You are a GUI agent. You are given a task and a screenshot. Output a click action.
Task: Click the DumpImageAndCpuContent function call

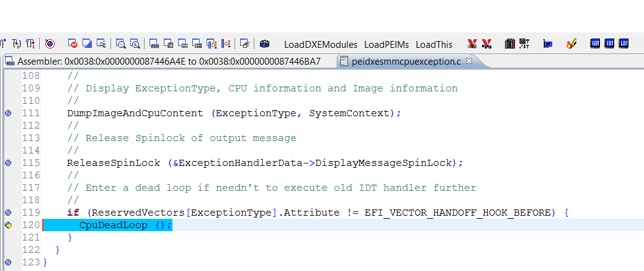[x=135, y=113]
